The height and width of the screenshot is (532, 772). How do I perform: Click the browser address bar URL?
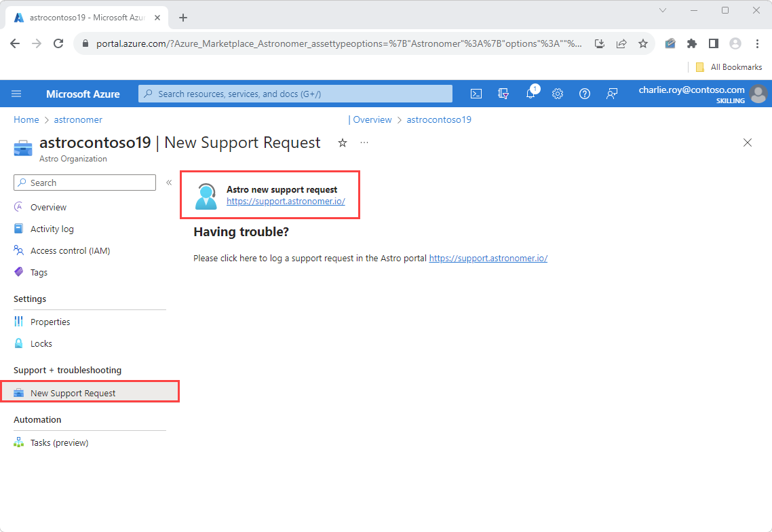(x=339, y=43)
